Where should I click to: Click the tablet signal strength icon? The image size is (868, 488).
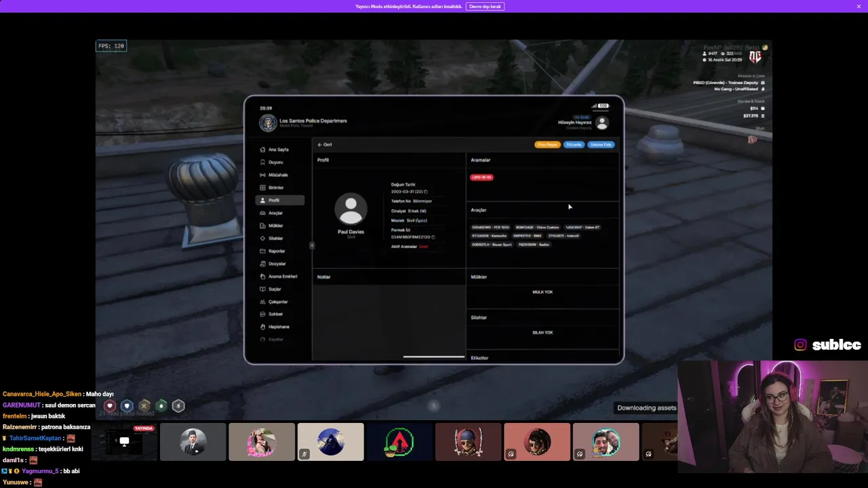point(593,106)
